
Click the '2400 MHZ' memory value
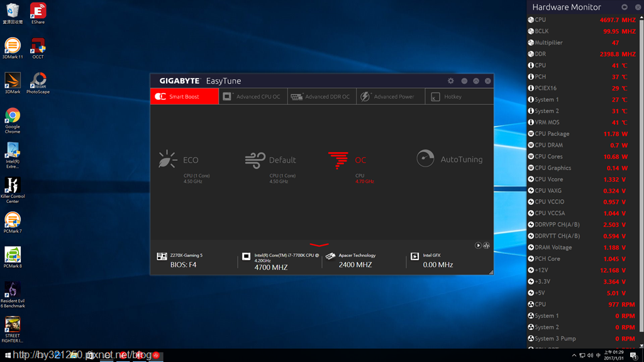pos(355,265)
